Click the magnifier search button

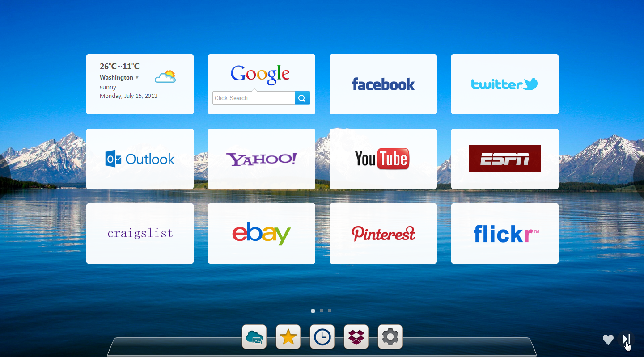302,98
